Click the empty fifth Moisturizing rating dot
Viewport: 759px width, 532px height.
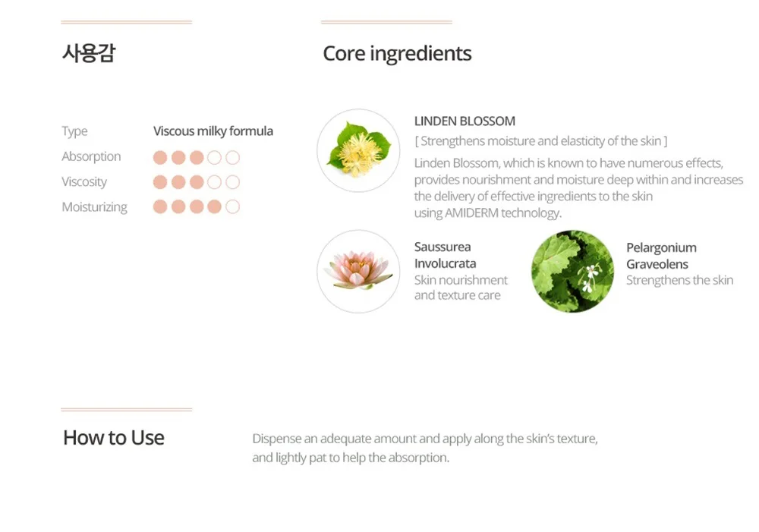tap(233, 206)
